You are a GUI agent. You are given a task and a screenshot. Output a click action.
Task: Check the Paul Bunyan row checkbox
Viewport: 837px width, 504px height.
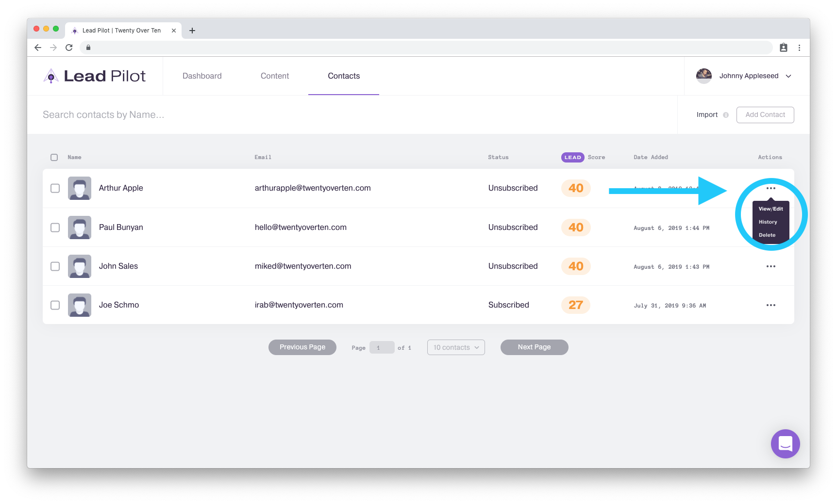(x=55, y=228)
